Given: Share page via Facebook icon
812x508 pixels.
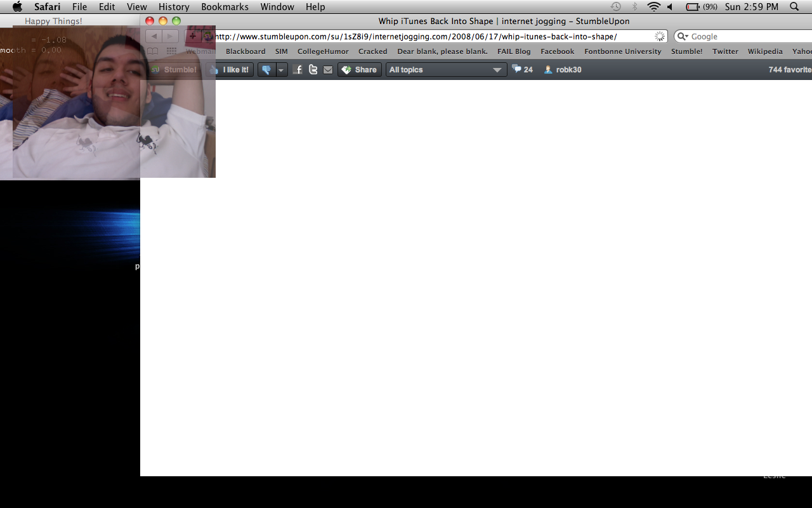Looking at the screenshot, I should [x=298, y=70].
